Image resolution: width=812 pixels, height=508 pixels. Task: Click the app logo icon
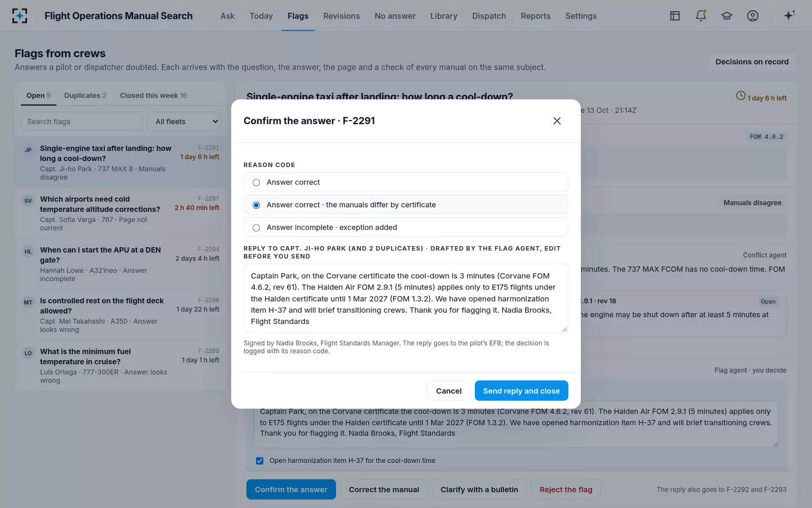20,16
